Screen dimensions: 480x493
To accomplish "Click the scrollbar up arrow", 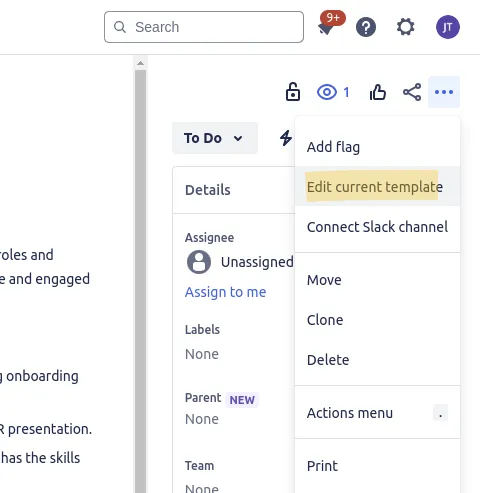I will coord(140,63).
